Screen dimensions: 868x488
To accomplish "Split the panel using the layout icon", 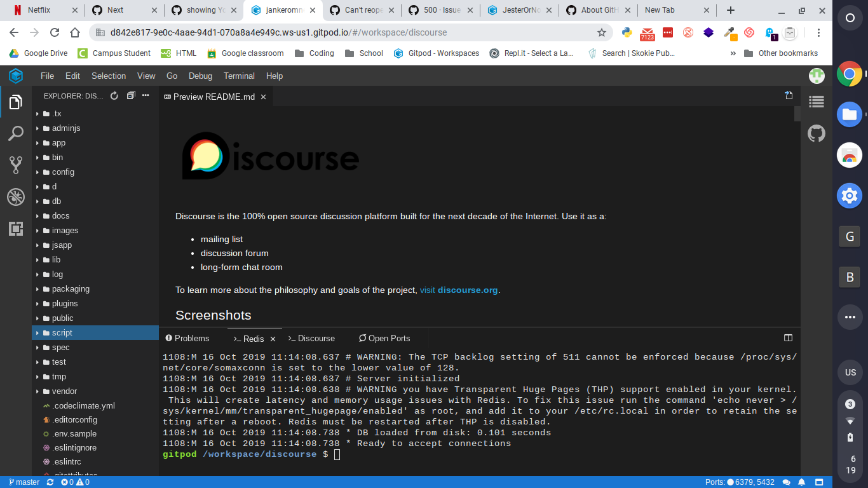I will coord(789,337).
